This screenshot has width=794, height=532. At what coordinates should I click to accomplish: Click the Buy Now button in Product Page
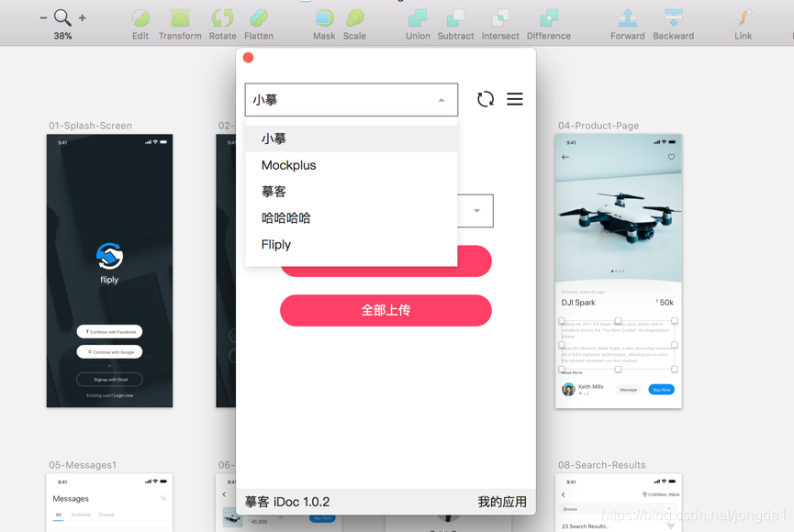tap(661, 390)
